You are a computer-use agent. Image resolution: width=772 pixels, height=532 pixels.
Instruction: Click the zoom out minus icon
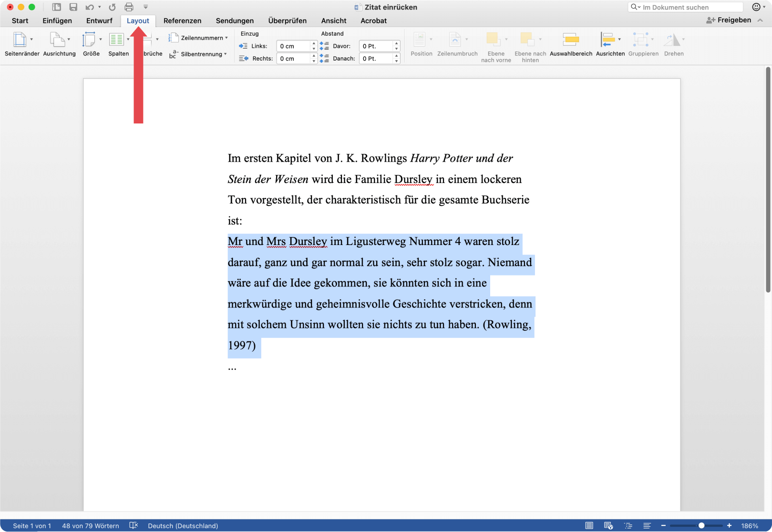663,525
